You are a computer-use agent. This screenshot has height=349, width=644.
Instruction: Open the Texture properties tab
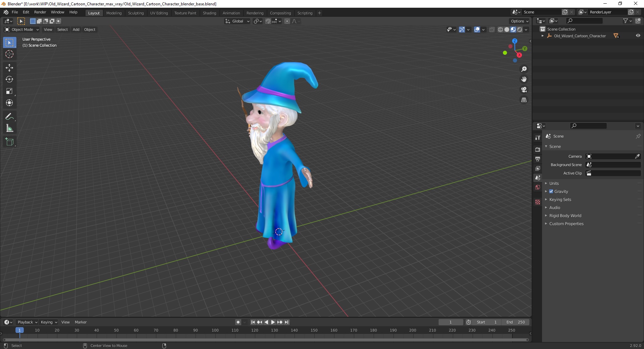[x=538, y=202]
